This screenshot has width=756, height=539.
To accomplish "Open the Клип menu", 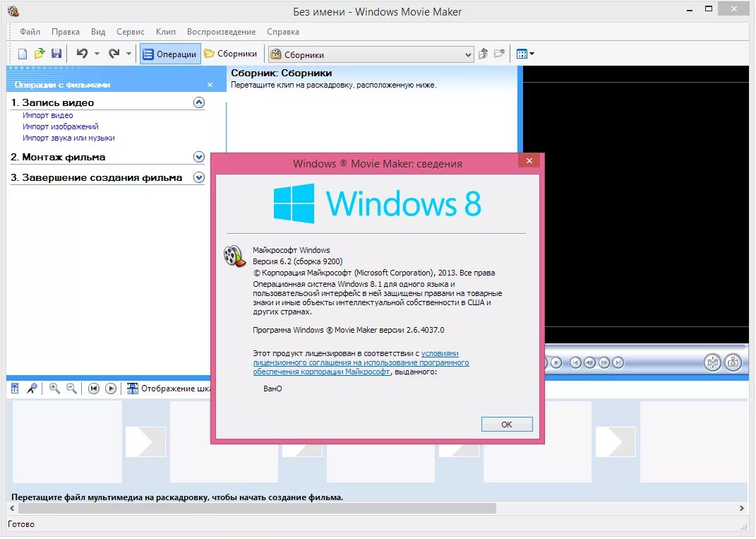I will click(165, 32).
